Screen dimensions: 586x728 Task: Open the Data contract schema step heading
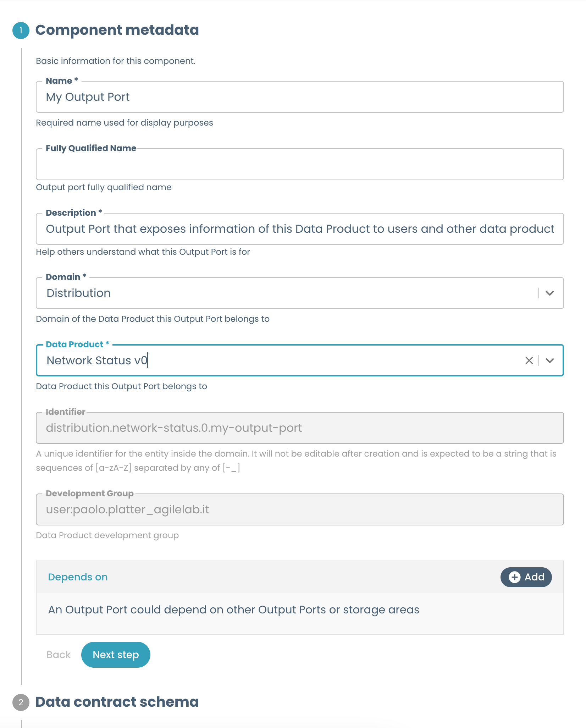click(117, 702)
